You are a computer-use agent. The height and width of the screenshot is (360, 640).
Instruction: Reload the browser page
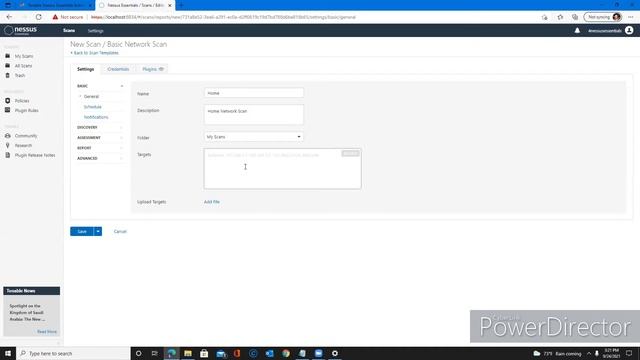(38, 17)
